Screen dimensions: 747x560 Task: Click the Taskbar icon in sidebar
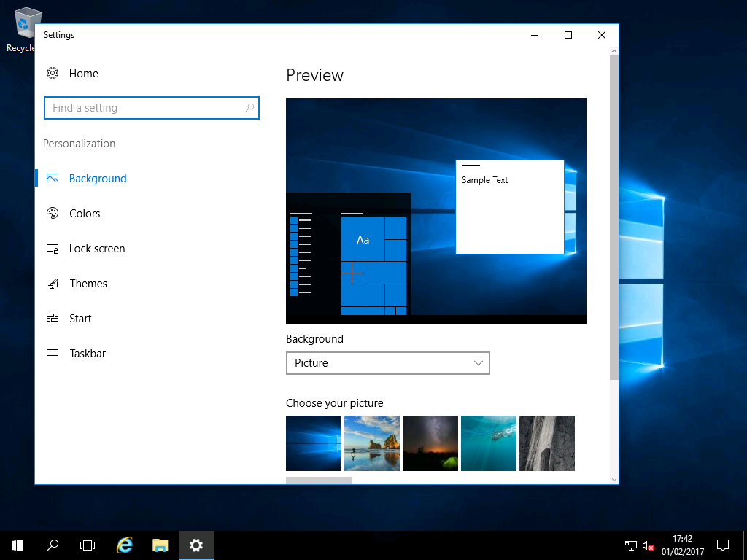pyautogui.click(x=53, y=353)
